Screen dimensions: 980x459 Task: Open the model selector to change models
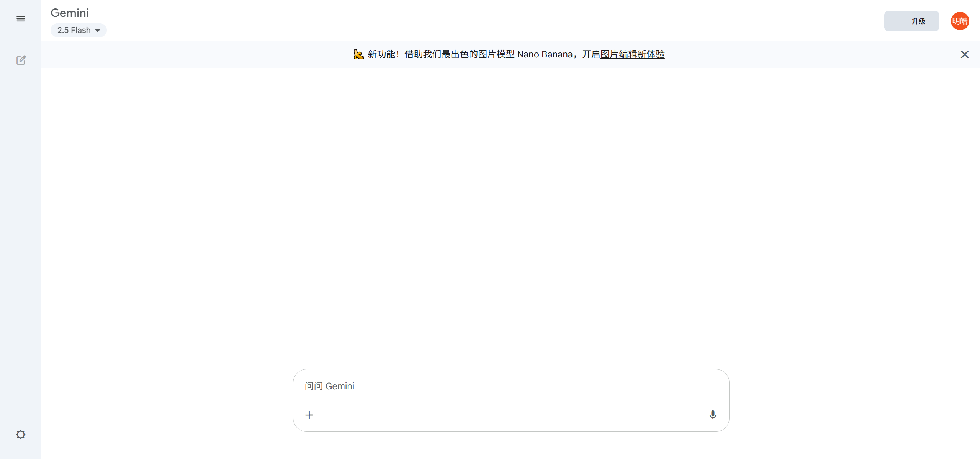click(x=78, y=30)
